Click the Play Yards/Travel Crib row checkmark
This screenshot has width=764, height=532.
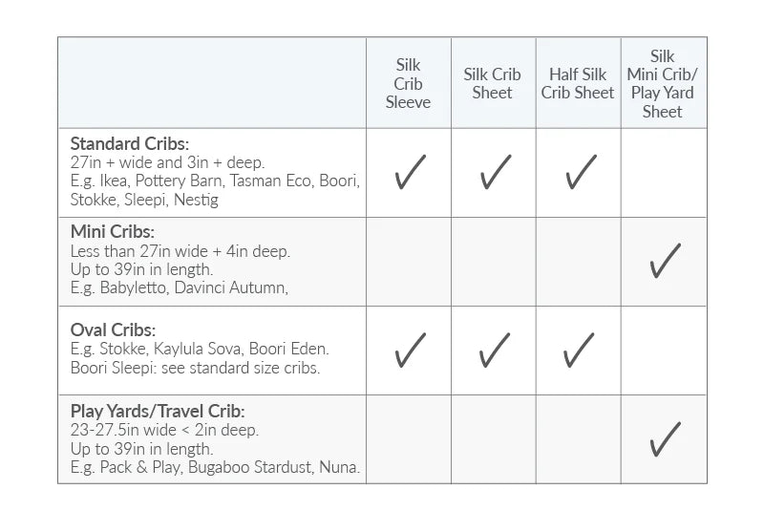[664, 439]
